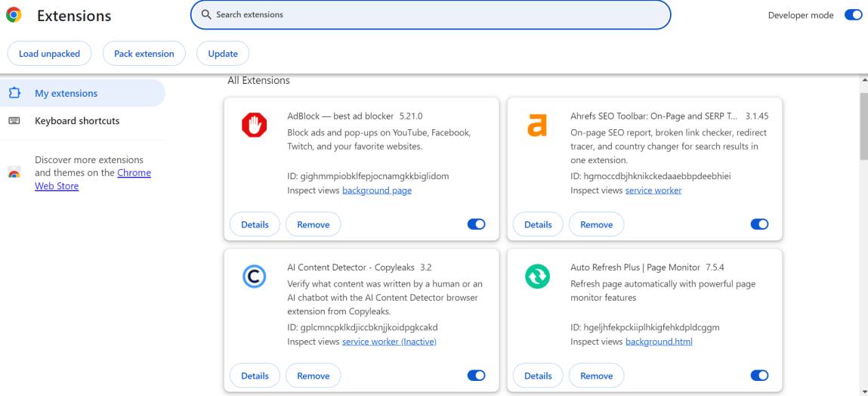This screenshot has height=396, width=868.
Task: Open Keyboard shortcuts section
Action: (82, 121)
